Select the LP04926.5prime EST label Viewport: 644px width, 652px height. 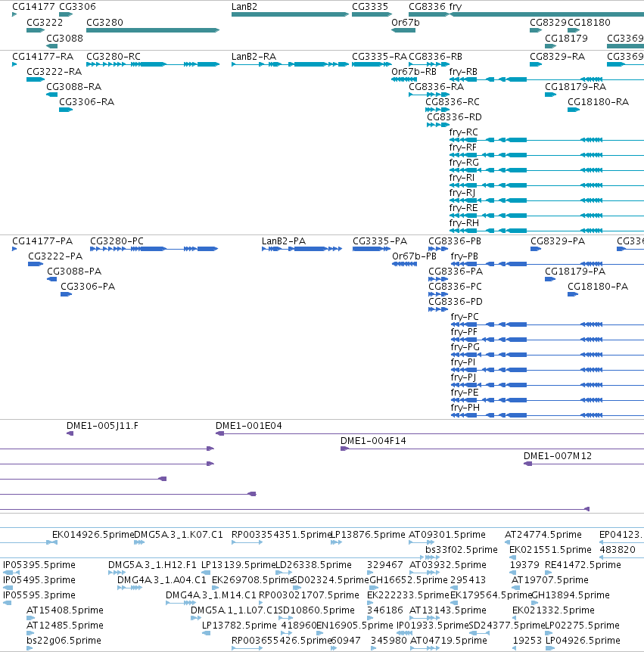[x=583, y=641]
